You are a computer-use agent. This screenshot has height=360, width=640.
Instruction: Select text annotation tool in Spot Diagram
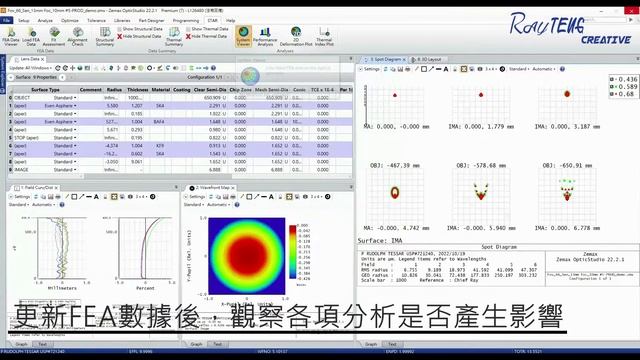[446, 69]
